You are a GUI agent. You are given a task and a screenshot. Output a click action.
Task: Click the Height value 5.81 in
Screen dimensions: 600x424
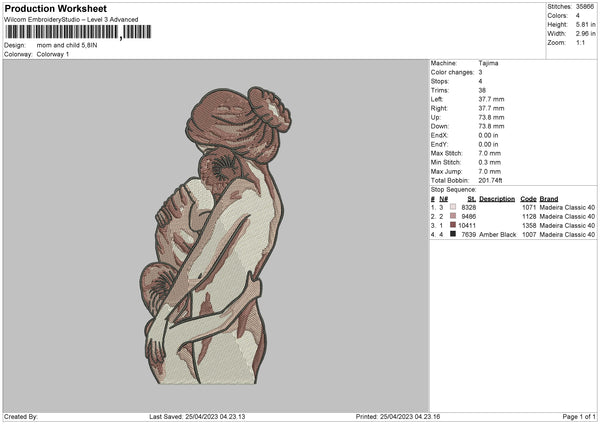coord(585,24)
